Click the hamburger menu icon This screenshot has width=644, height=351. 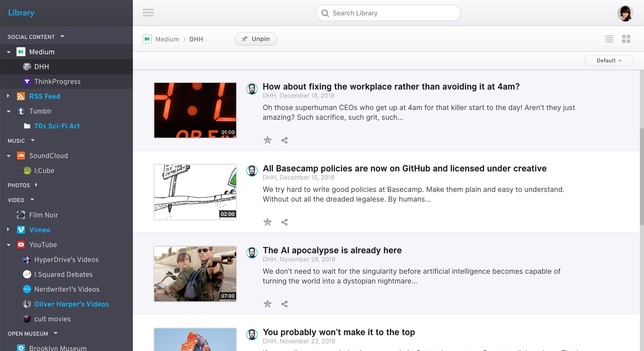[148, 13]
